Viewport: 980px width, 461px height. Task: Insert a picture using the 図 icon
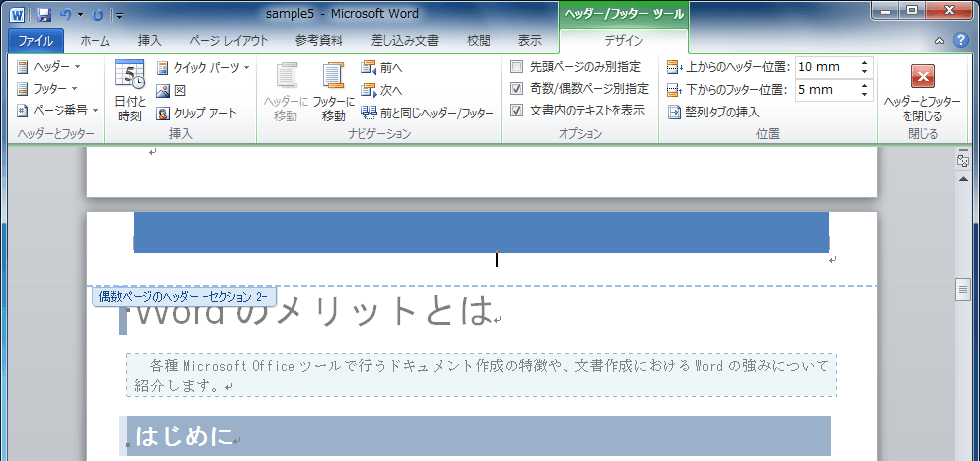(x=171, y=90)
